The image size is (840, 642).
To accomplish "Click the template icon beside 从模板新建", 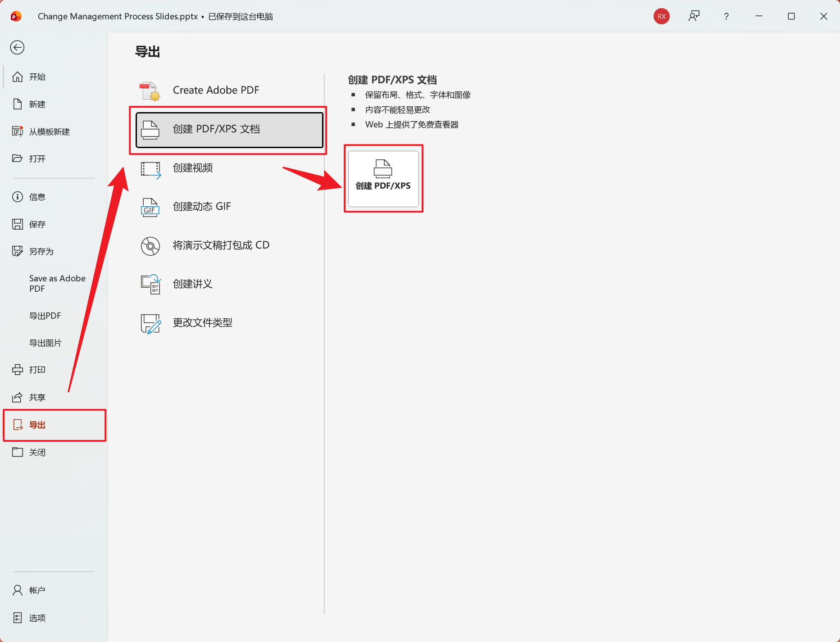I will [18, 131].
